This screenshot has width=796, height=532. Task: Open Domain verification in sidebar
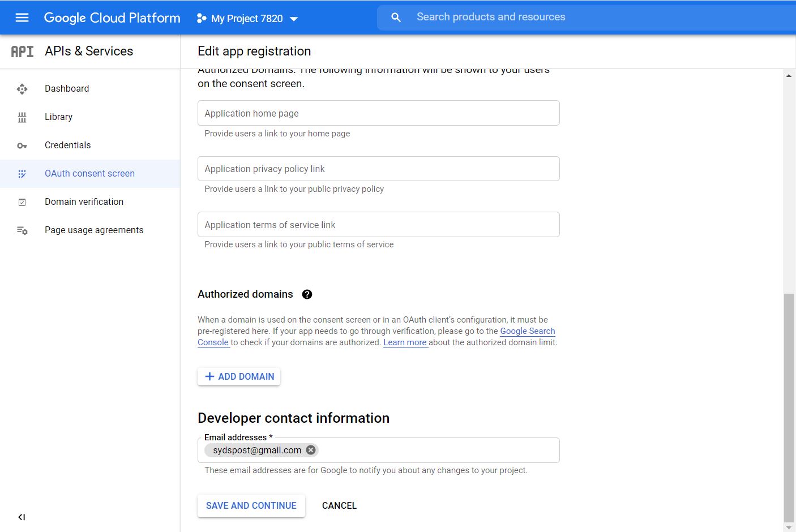pyautogui.click(x=84, y=202)
